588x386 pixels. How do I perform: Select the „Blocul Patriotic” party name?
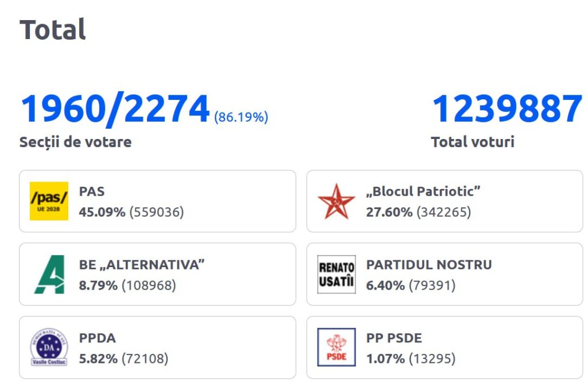coord(423,192)
